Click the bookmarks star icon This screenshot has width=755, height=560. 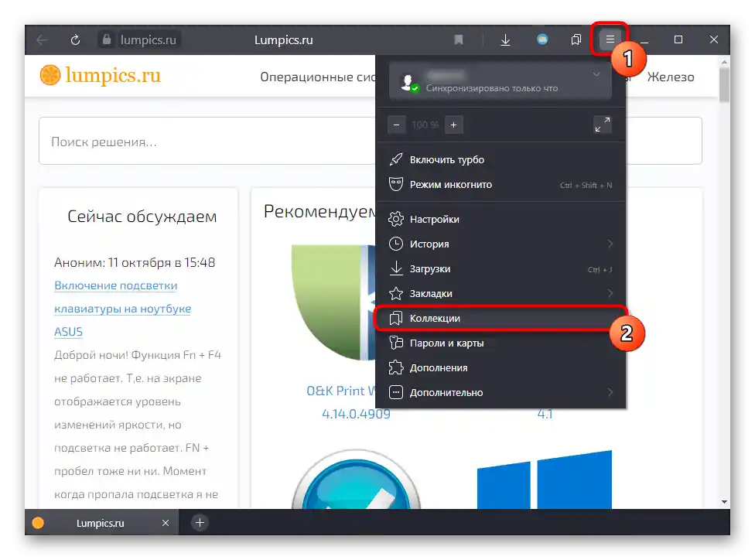[396, 293]
